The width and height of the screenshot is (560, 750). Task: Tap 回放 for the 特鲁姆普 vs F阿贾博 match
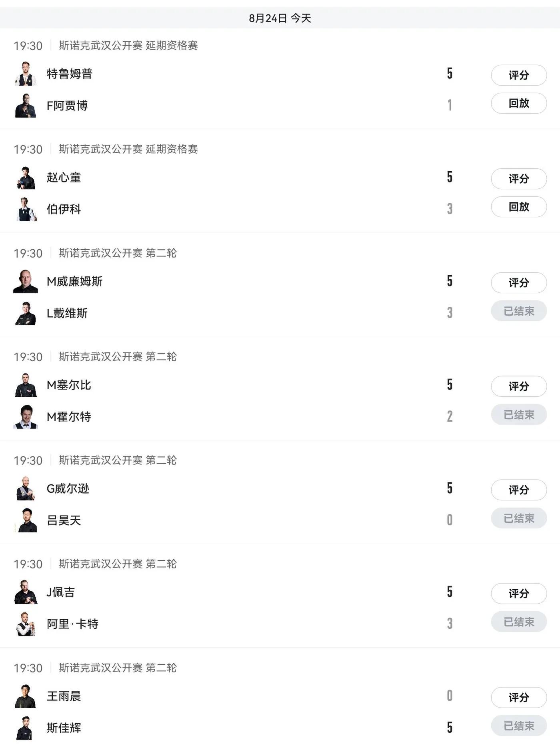tap(519, 103)
